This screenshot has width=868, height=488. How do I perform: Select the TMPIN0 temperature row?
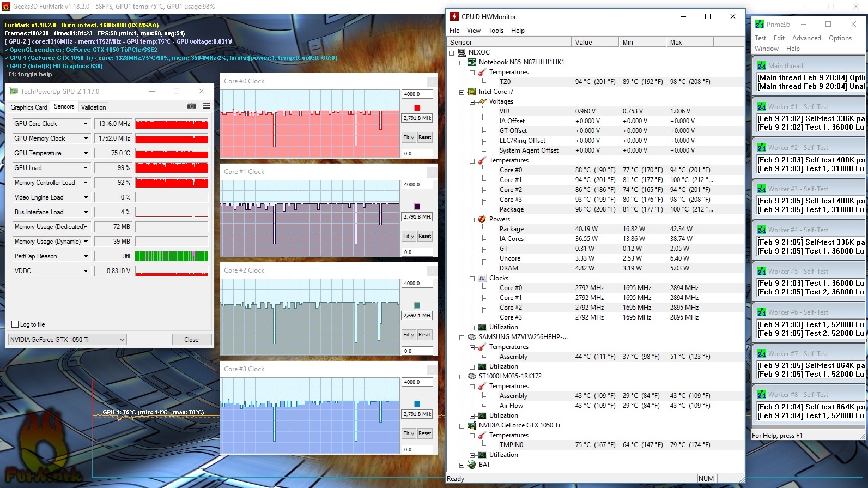tap(596, 445)
